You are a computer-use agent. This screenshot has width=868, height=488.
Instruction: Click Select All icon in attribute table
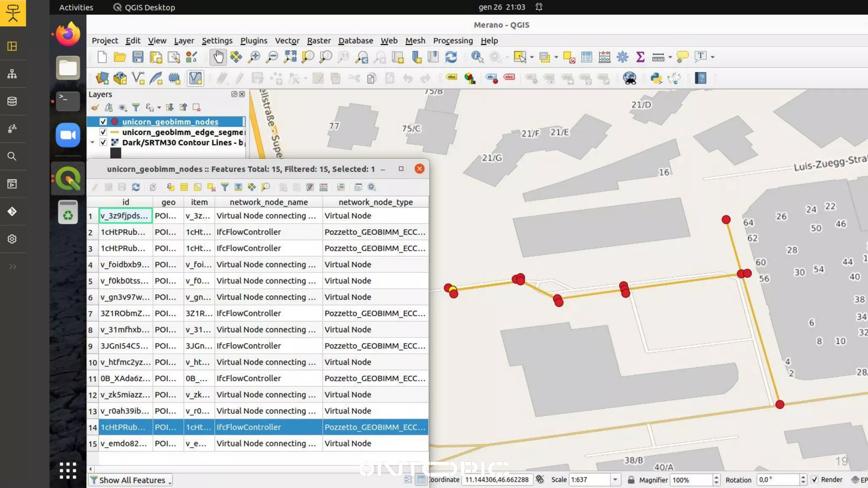click(184, 187)
